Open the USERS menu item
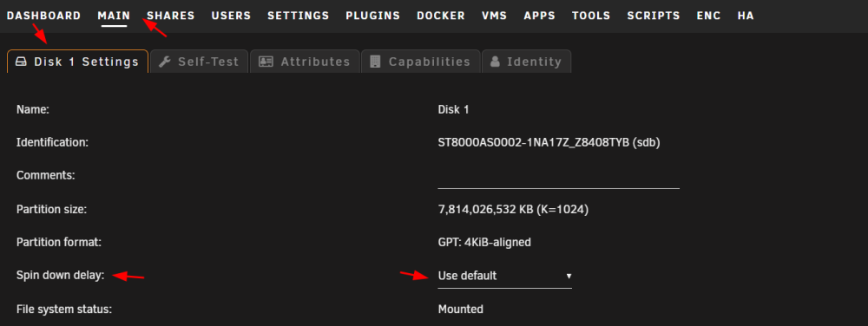This screenshot has width=868, height=326. tap(231, 16)
